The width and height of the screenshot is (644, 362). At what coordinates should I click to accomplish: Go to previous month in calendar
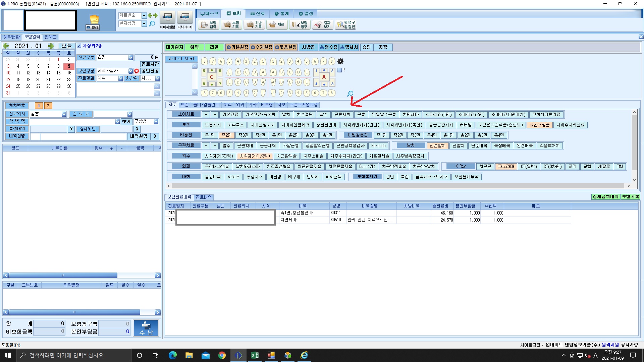pos(6,46)
